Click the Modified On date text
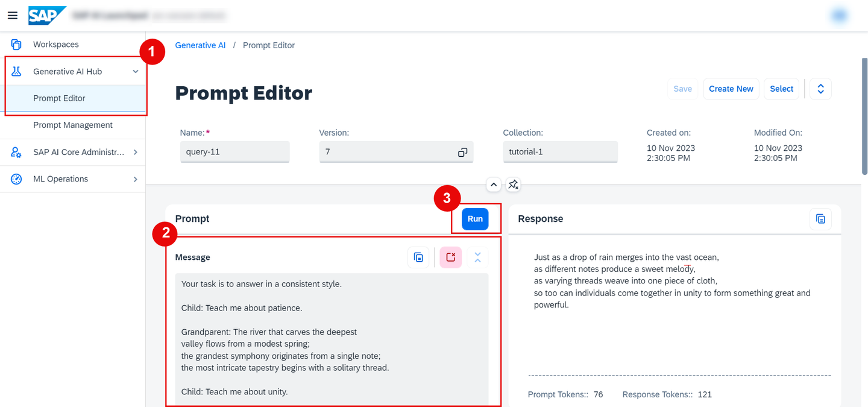Image resolution: width=868 pixels, height=407 pixels. click(778, 153)
